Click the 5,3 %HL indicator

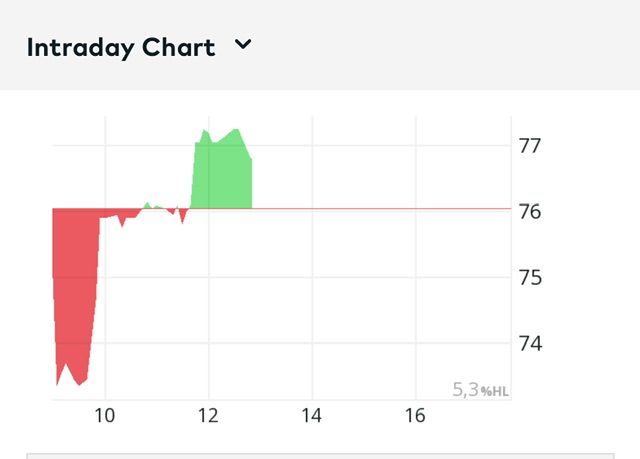481,390
